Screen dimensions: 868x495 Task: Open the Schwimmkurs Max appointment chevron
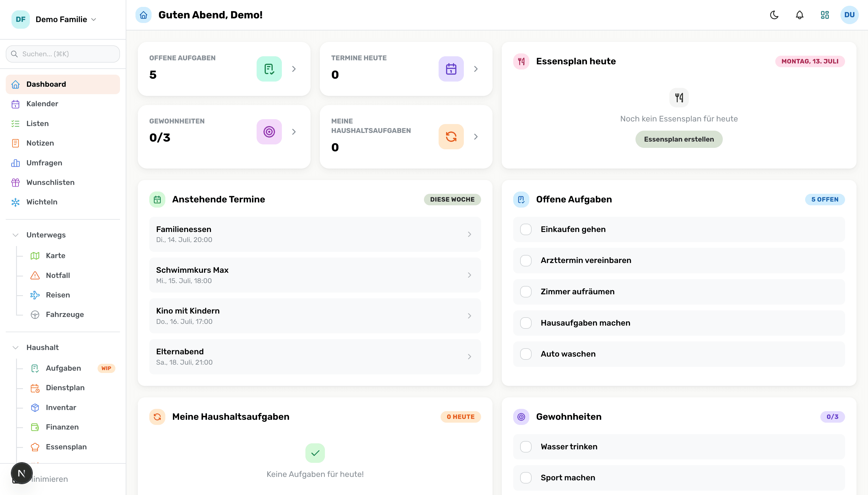469,275
